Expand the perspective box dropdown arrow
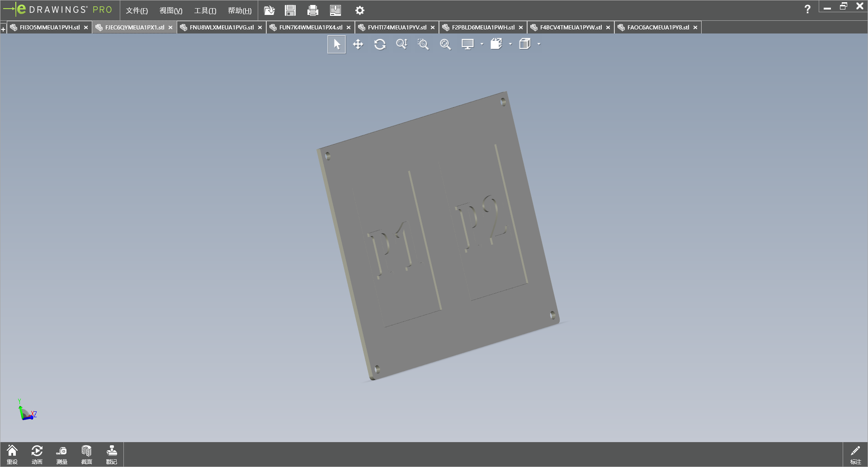Viewport: 868px width, 467px height. coord(539,44)
